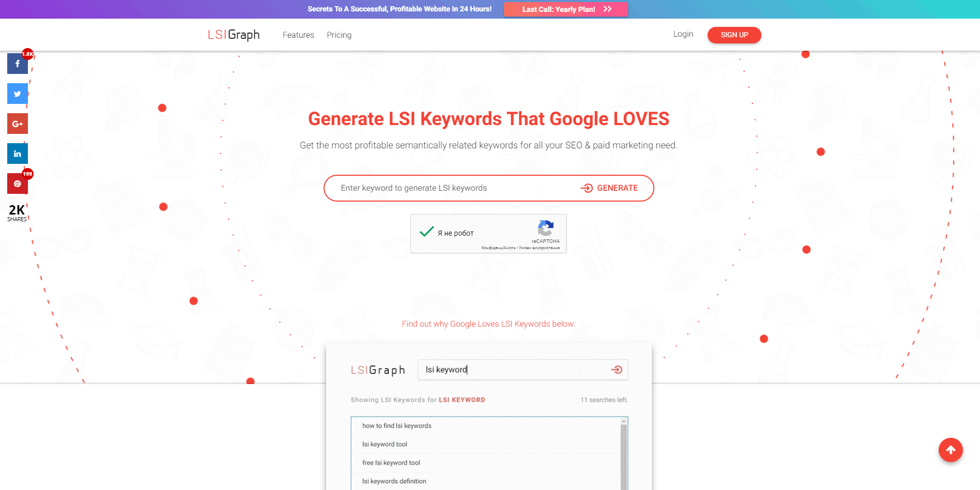Click 'Showing LSI Keywords for' label

(x=393, y=400)
